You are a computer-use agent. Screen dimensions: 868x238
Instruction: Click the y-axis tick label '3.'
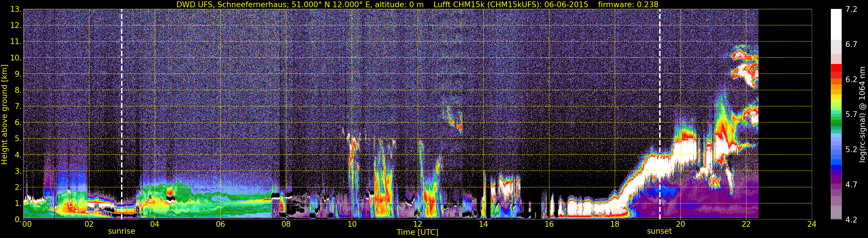click(x=18, y=171)
